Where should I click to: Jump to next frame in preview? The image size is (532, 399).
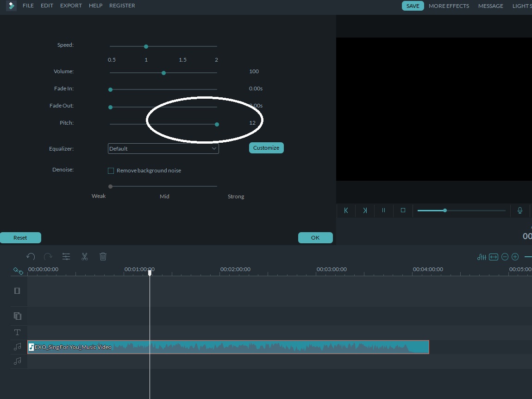[x=365, y=210]
